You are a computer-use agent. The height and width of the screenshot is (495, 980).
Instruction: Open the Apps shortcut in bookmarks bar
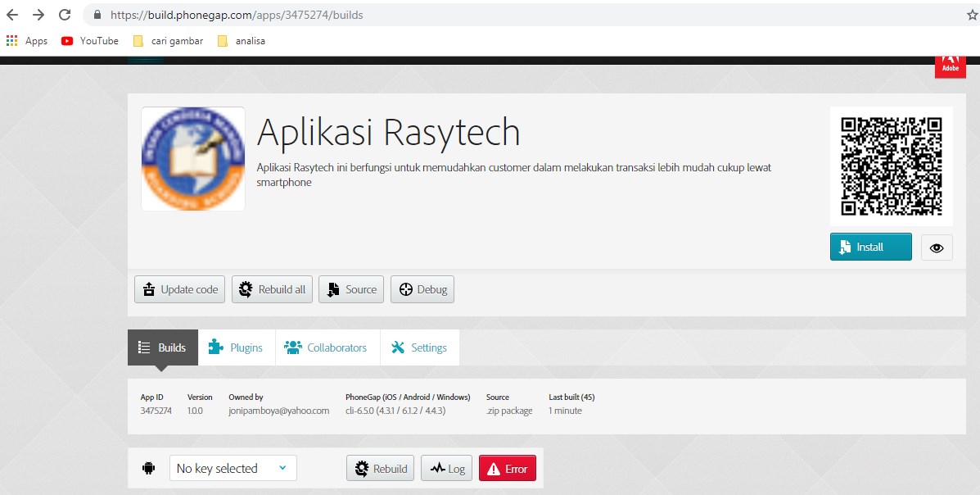[x=27, y=41]
